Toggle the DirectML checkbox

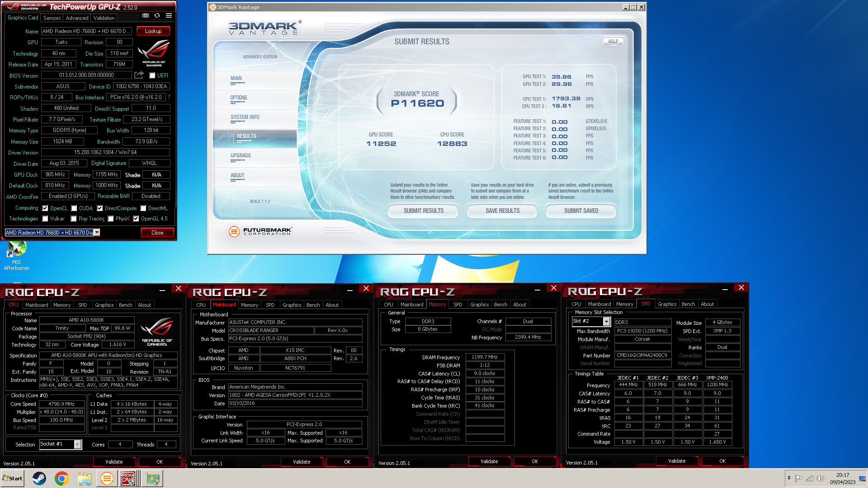pyautogui.click(x=143, y=208)
